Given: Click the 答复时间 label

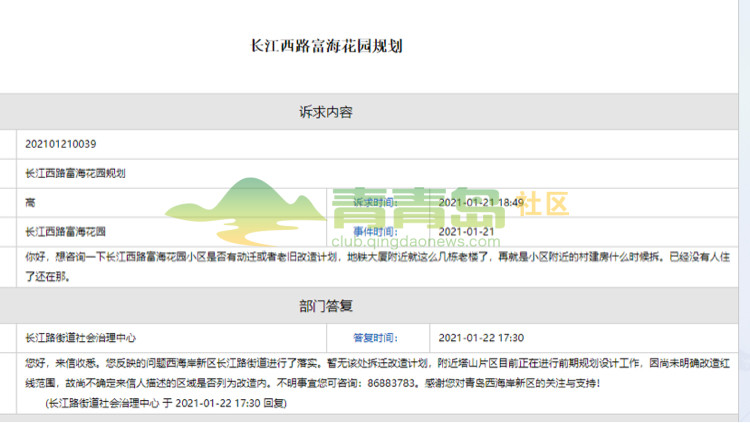Looking at the screenshot, I should pos(375,338).
